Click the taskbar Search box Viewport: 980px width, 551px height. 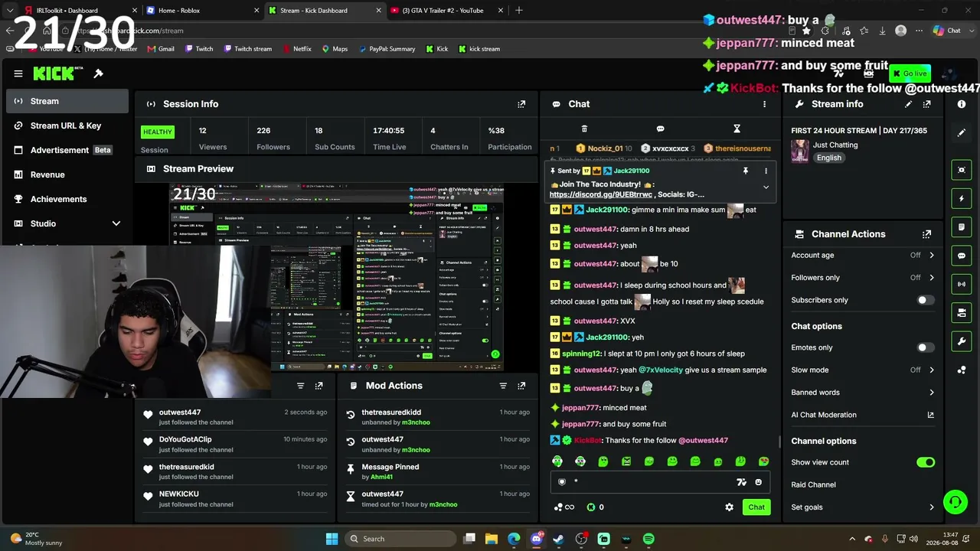[399, 539]
